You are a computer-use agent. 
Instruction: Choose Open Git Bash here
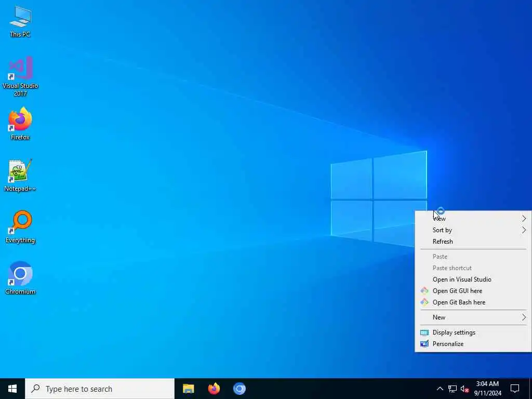coord(473,302)
